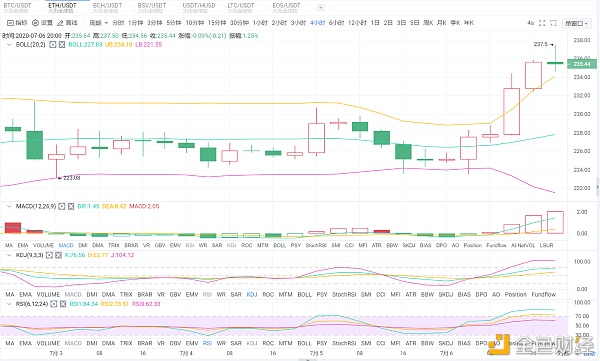
Task: Open the 指标 indicators panel icon
Action: coord(10,23)
